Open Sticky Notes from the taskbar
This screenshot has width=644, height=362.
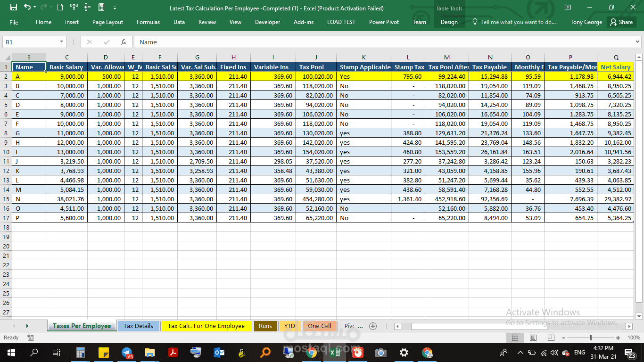pyautogui.click(x=104, y=353)
